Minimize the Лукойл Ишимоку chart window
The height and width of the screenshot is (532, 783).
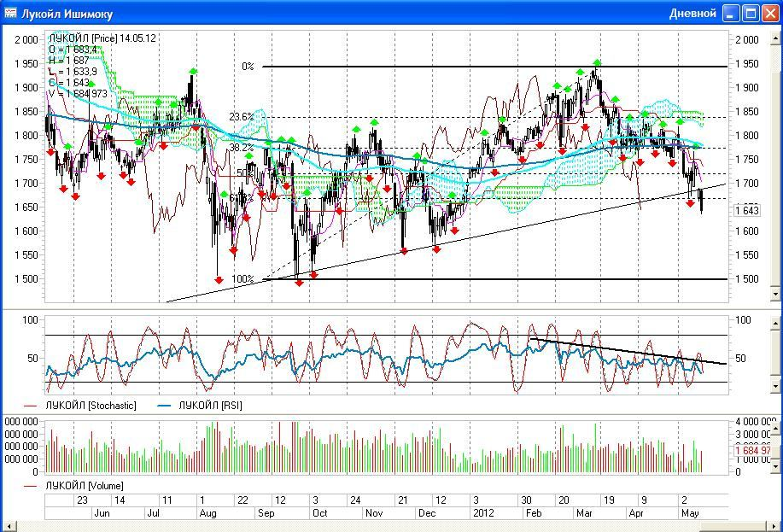(731, 13)
